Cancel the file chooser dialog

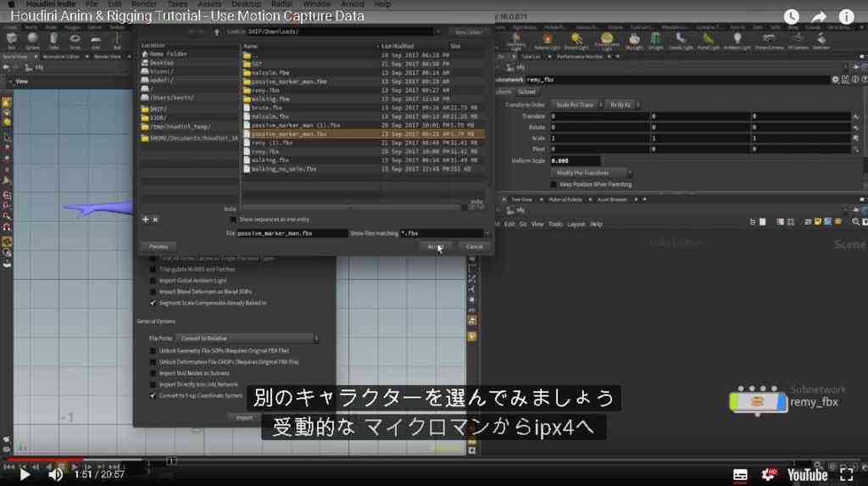point(475,247)
